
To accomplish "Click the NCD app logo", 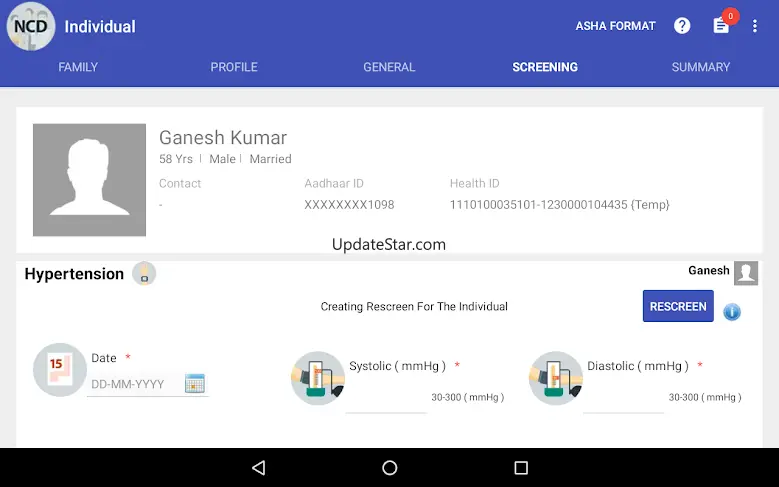I will 31,26.
